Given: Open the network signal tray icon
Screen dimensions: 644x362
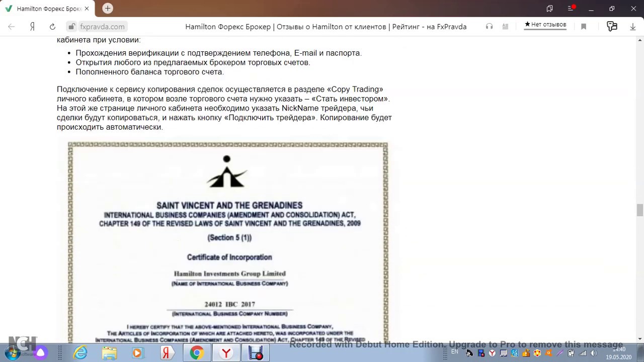Looking at the screenshot, I should [582, 353].
